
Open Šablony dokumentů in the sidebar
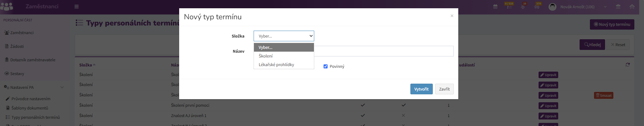coord(30,108)
